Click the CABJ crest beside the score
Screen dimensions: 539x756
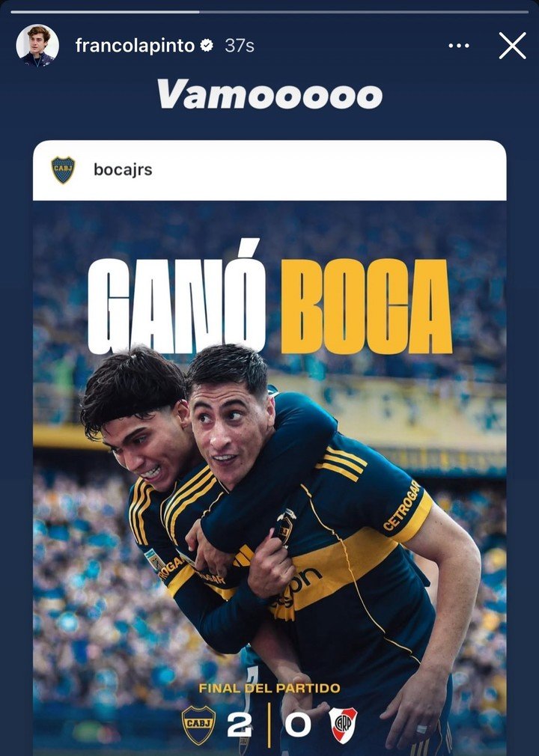point(198,725)
